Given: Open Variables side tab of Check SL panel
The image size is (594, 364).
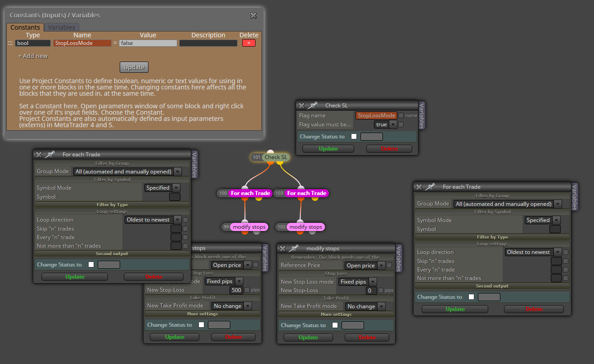Looking at the screenshot, I should (x=422, y=115).
